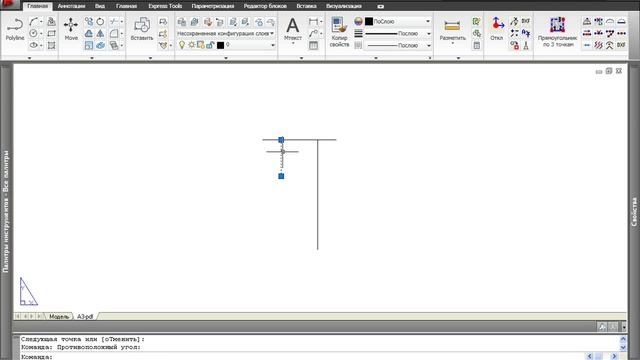Click the lineweight icon
Screen dimensions: 640x360
click(358, 33)
